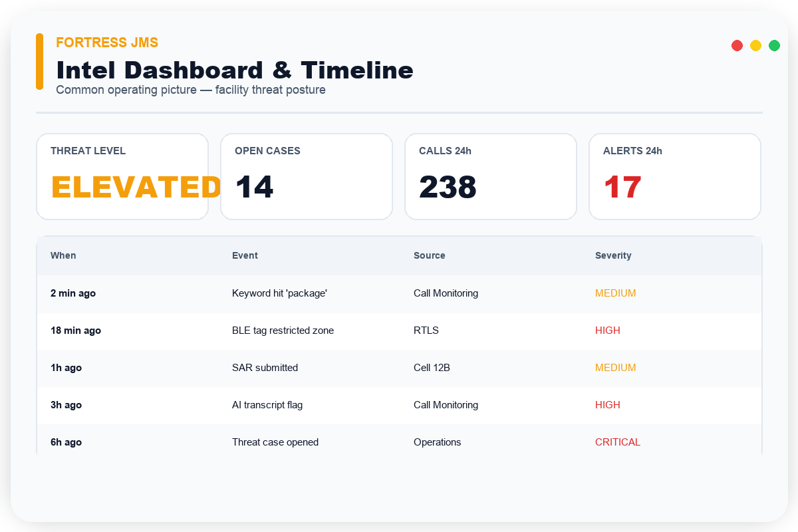Sort by the When column header
Viewport: 798px width, 532px height.
[x=63, y=255]
